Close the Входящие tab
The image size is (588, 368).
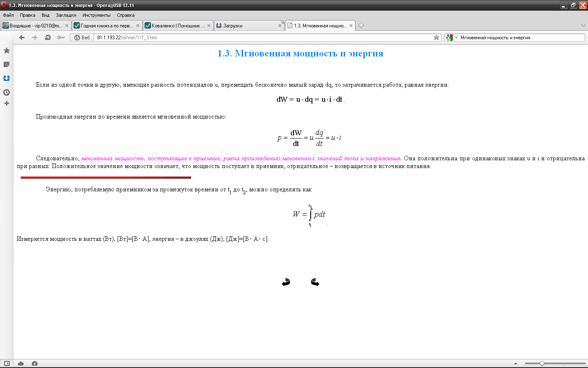(67, 25)
